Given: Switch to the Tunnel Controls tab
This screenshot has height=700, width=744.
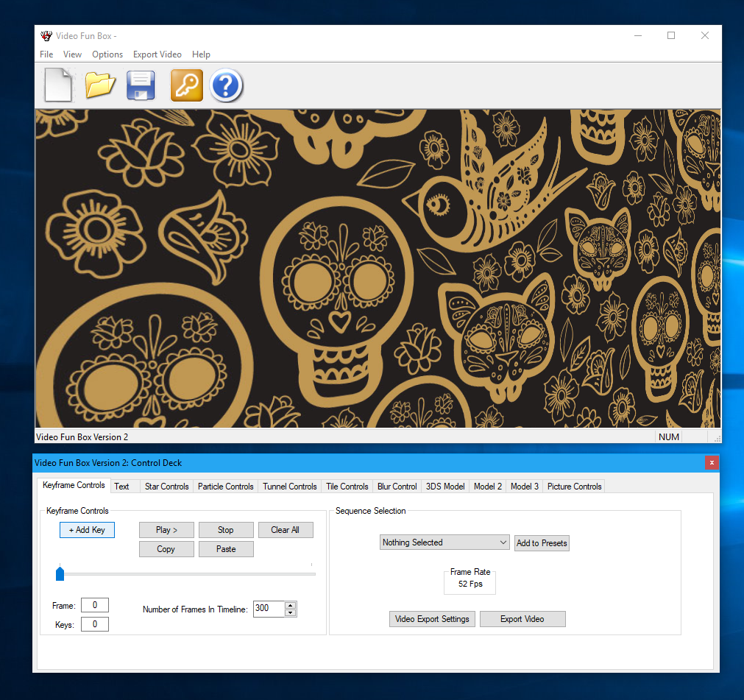Looking at the screenshot, I should pyautogui.click(x=290, y=487).
